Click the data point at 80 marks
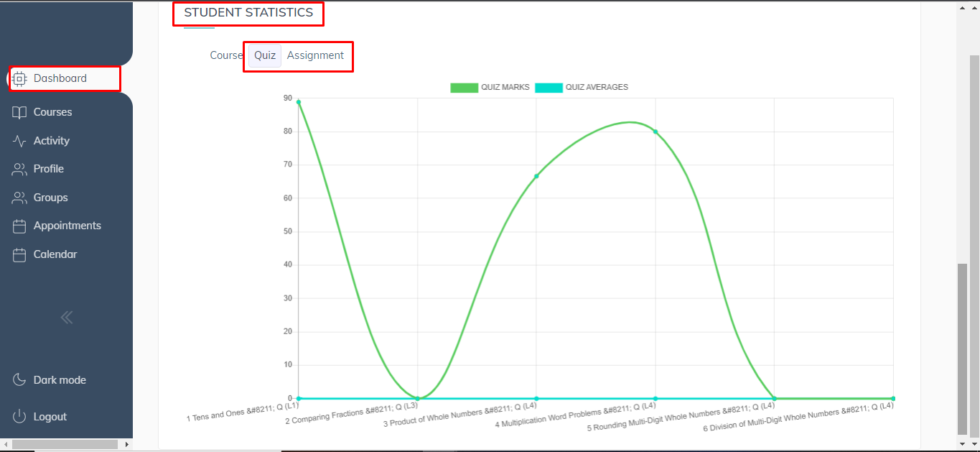The height and width of the screenshot is (452, 980). (x=655, y=132)
